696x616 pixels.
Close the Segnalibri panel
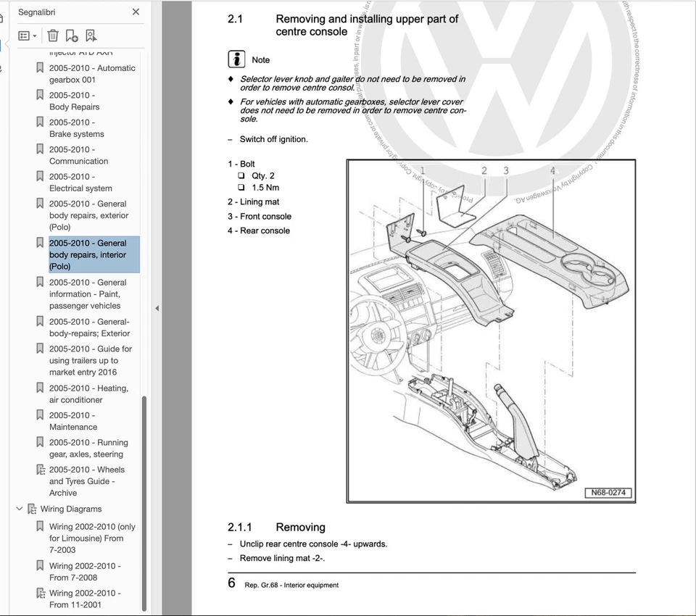(136, 12)
